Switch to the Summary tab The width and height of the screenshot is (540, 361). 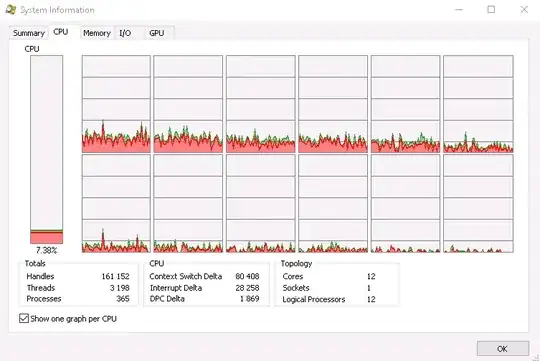pyautogui.click(x=29, y=33)
